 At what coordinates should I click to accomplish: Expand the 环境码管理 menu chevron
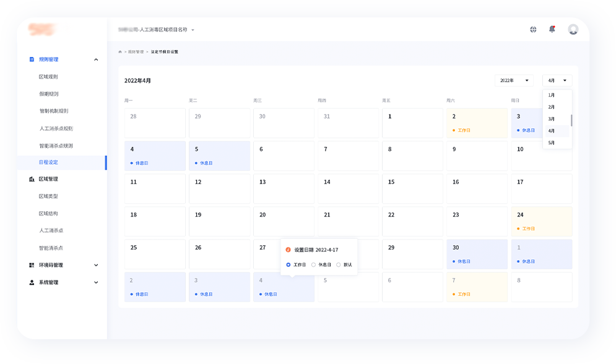96,265
